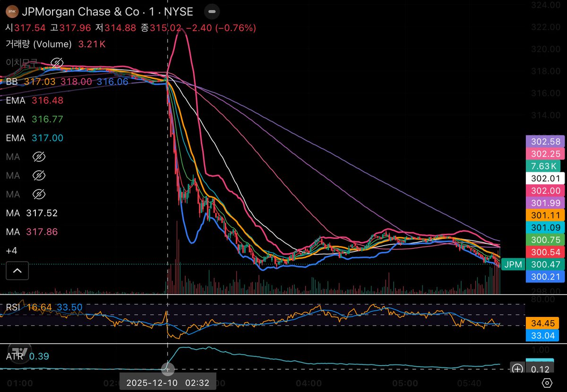Screen dimensions: 567x392
Task: Tap the minus pill badge beside NYSE
Action: [x=213, y=11]
